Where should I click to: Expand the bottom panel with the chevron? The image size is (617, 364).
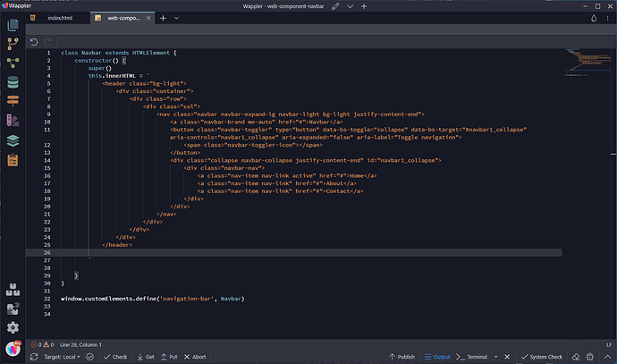[607, 357]
